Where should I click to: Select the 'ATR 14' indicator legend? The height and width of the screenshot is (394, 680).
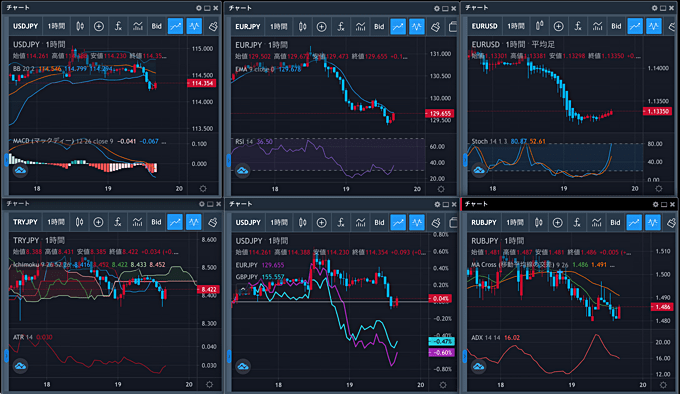pos(23,337)
